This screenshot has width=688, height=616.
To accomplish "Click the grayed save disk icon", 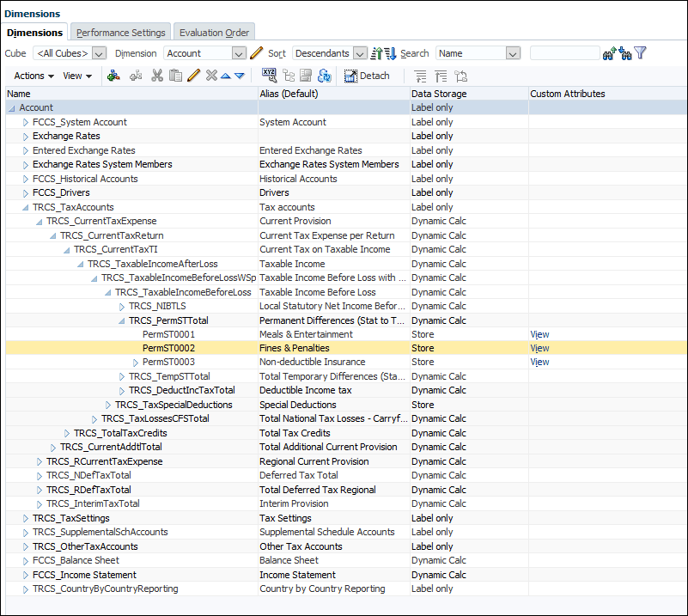I will [x=306, y=76].
